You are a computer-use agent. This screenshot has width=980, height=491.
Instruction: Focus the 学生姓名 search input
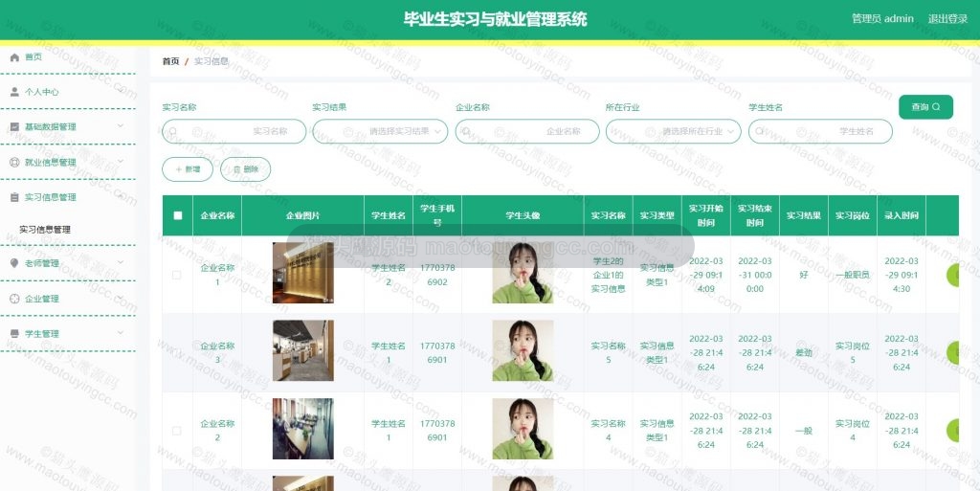point(820,132)
